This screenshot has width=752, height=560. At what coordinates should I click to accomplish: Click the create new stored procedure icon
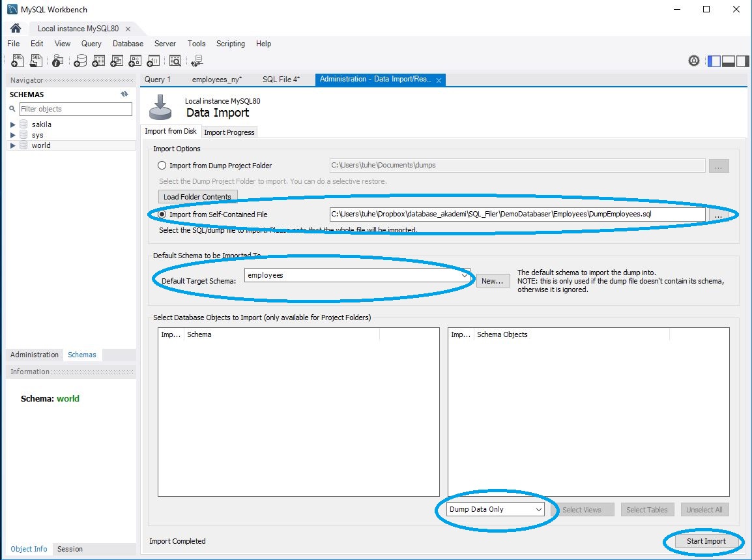click(x=136, y=61)
